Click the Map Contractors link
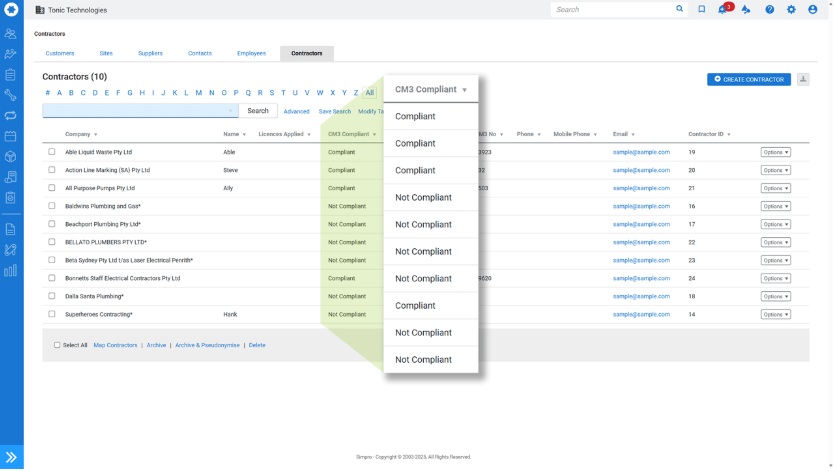 click(x=115, y=345)
